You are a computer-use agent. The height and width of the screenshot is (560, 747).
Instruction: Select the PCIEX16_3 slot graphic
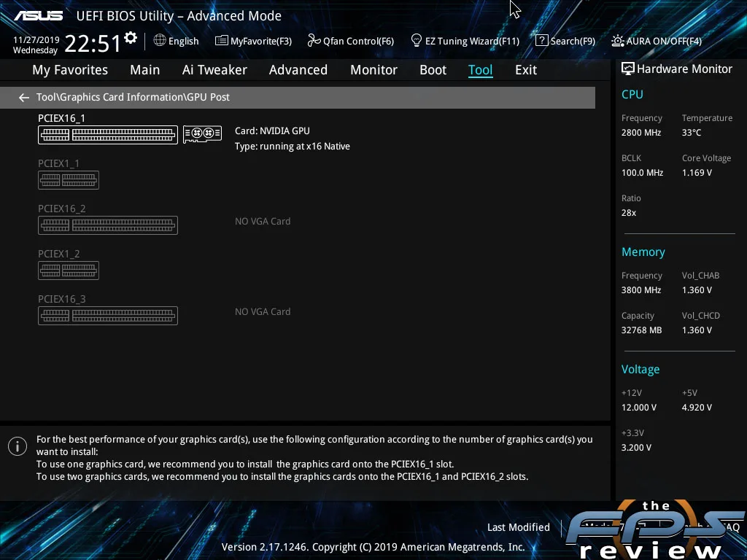(108, 316)
